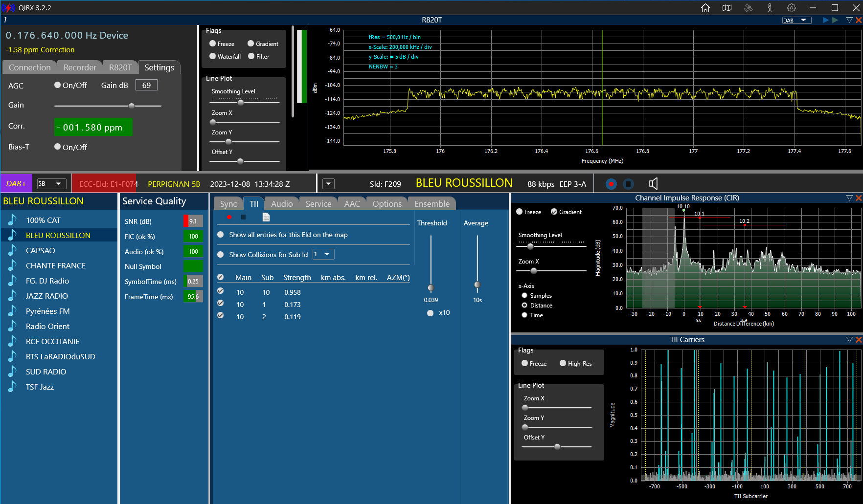Open the home icon in title bar
The width and height of the screenshot is (863, 504).
[705, 8]
